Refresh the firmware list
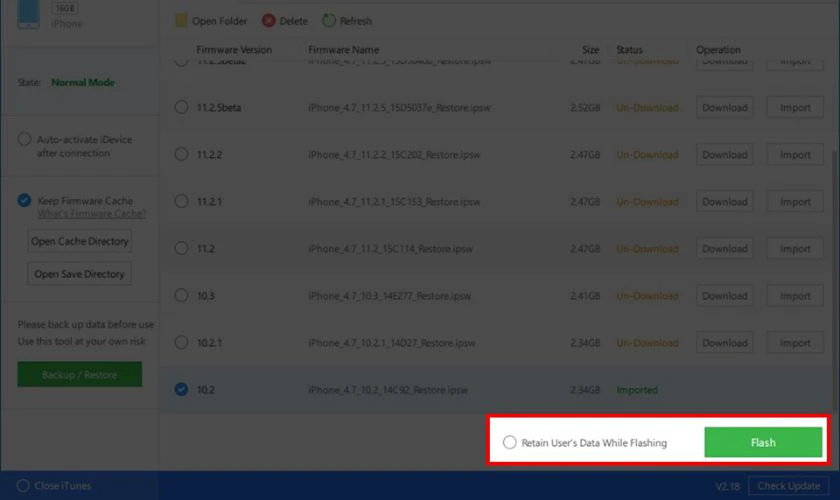Viewport: 840px width, 500px height. click(347, 21)
